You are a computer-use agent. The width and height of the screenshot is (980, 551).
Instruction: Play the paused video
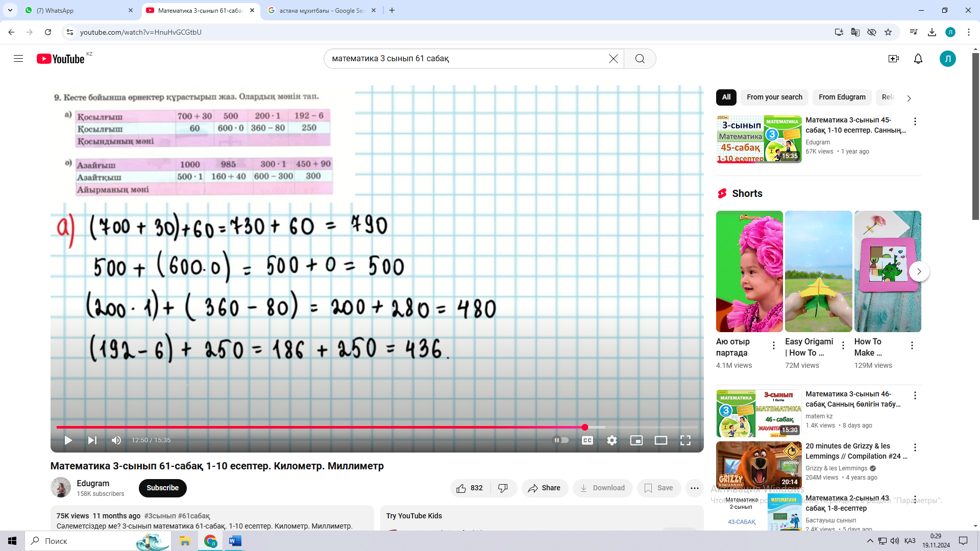[68, 440]
